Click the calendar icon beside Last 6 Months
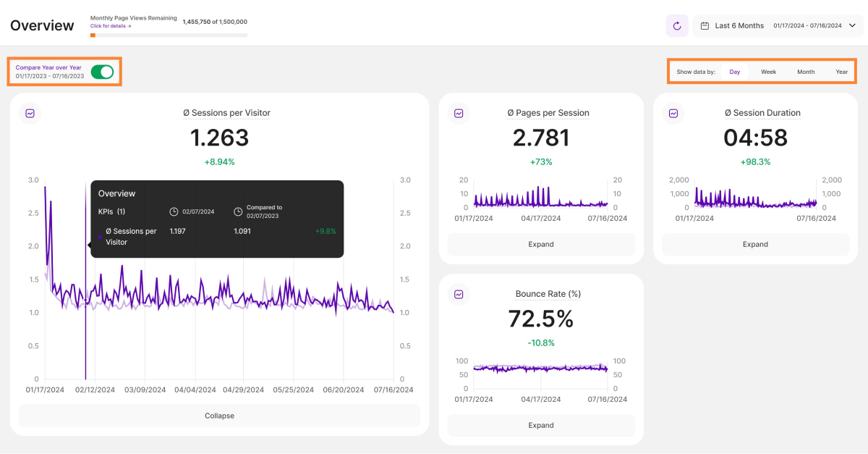This screenshot has width=868, height=454. click(705, 26)
